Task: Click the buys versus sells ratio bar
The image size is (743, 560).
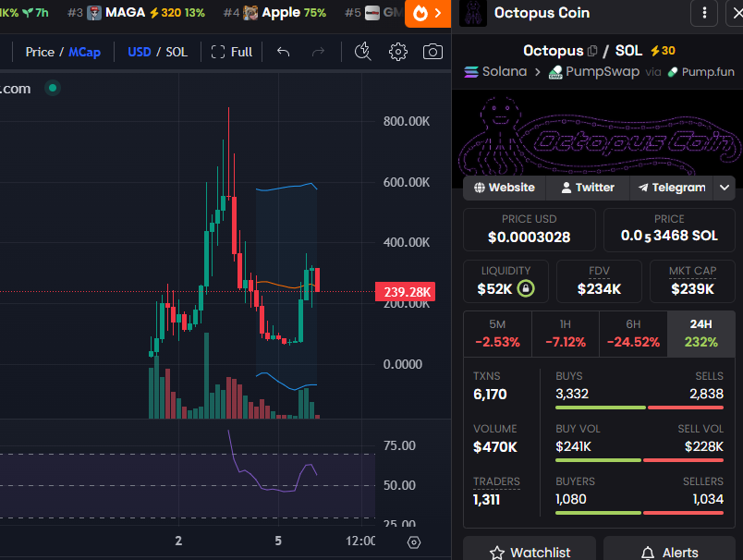Action: pyautogui.click(x=639, y=408)
